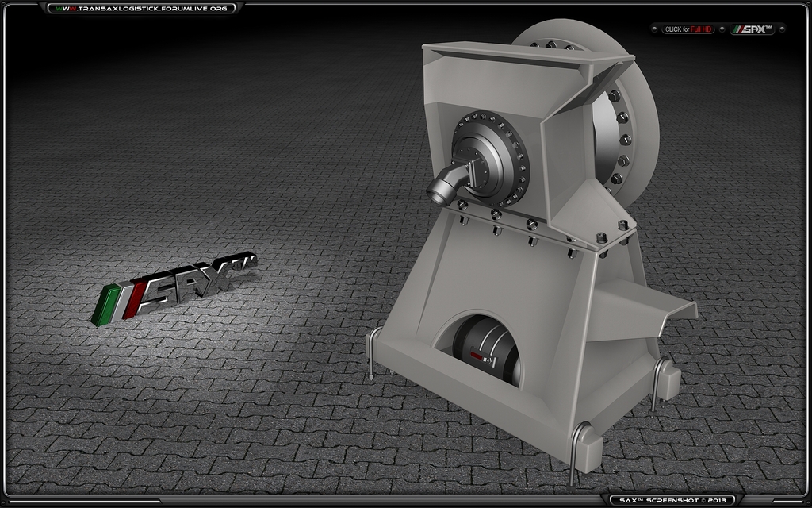Viewport: 812px width, 508px height.
Task: Click the small dot left of 'CLICK for Full HD'
Action: (x=654, y=29)
